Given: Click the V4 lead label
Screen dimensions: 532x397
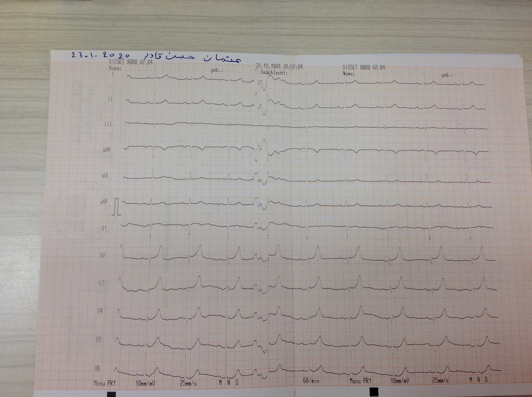Looking at the screenshot, I should [x=100, y=311].
